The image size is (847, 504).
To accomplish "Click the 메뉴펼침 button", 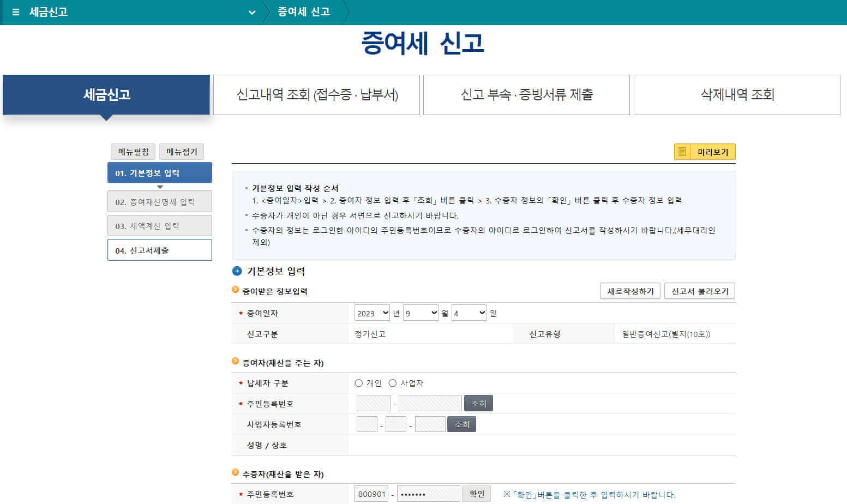I will point(133,152).
